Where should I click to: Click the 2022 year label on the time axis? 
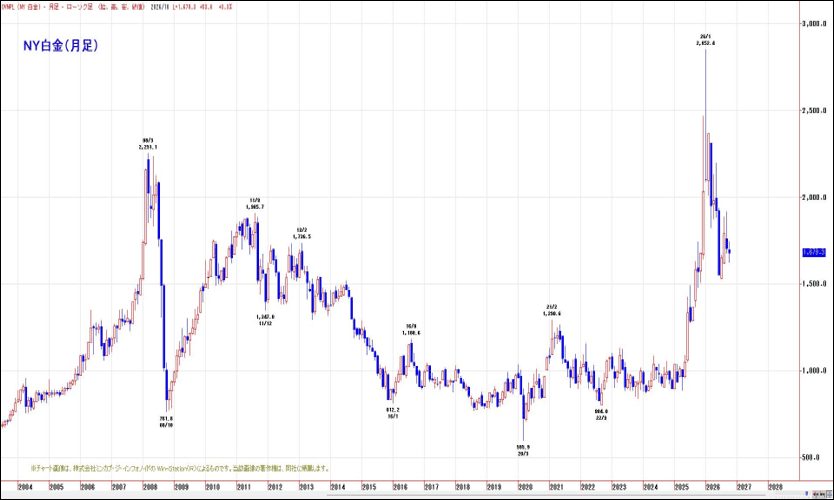click(x=588, y=487)
